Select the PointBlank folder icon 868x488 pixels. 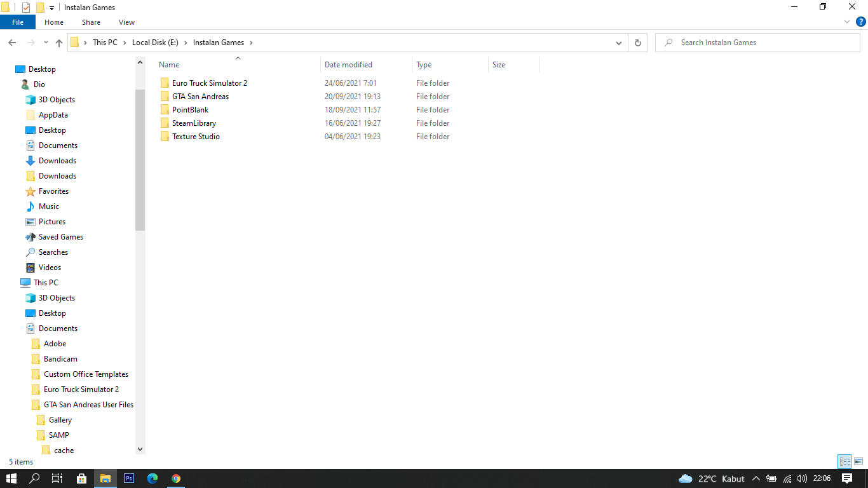pos(165,110)
